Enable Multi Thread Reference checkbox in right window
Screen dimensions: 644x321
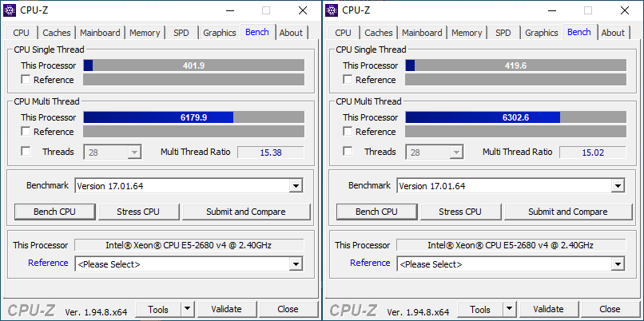point(348,132)
